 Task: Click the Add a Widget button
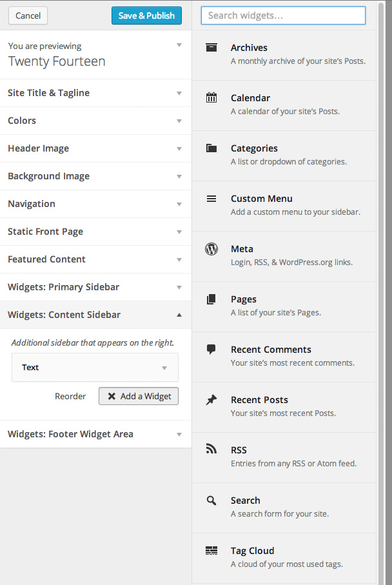(138, 396)
